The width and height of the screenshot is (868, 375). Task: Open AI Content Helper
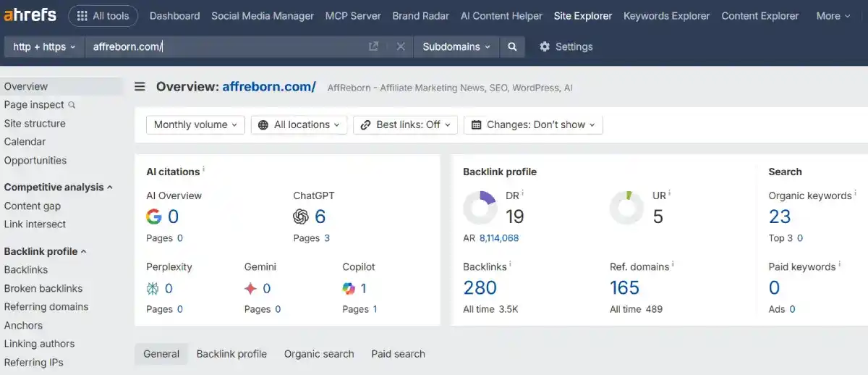(501, 16)
